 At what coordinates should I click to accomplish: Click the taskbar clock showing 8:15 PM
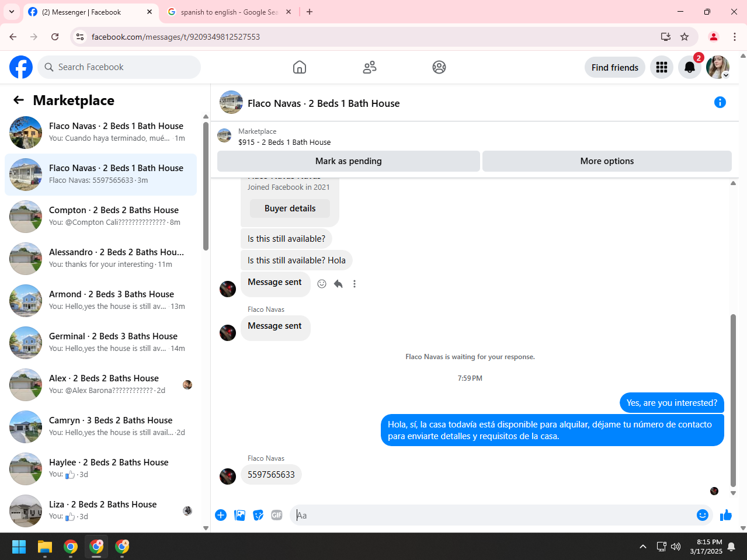click(x=706, y=547)
